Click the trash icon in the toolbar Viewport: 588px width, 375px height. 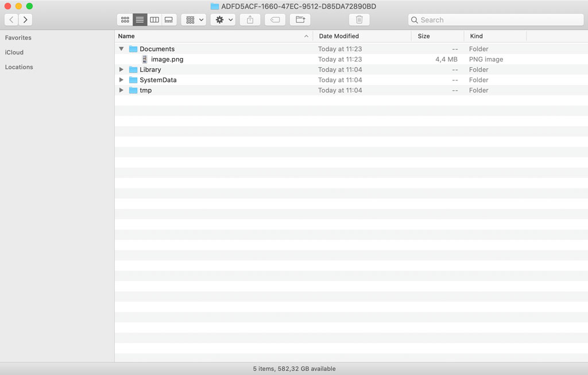[359, 19]
